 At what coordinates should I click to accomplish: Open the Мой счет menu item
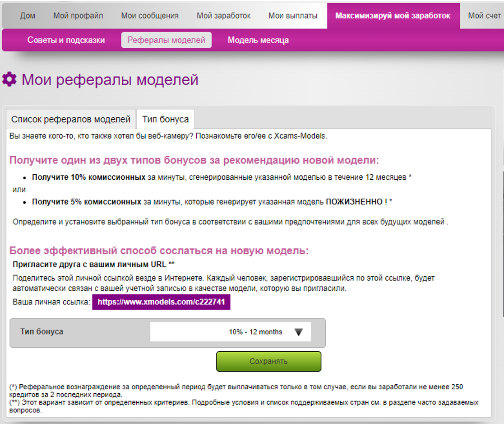click(485, 15)
